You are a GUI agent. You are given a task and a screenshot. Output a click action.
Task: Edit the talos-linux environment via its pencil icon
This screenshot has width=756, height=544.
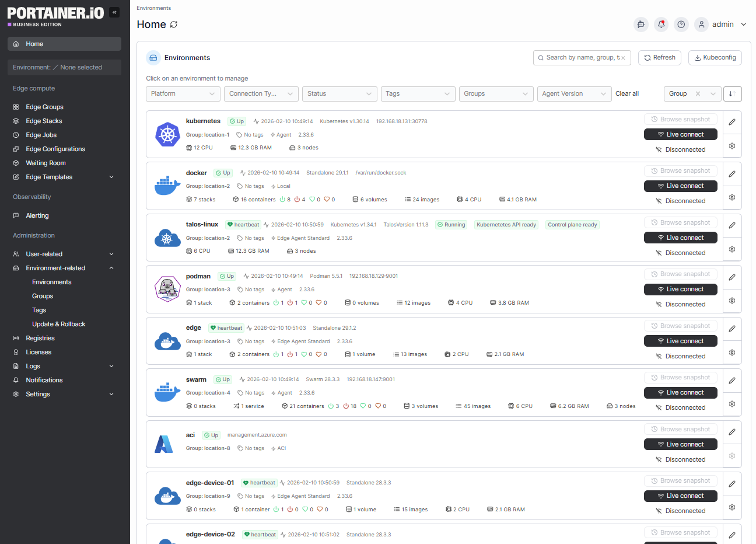coord(732,225)
